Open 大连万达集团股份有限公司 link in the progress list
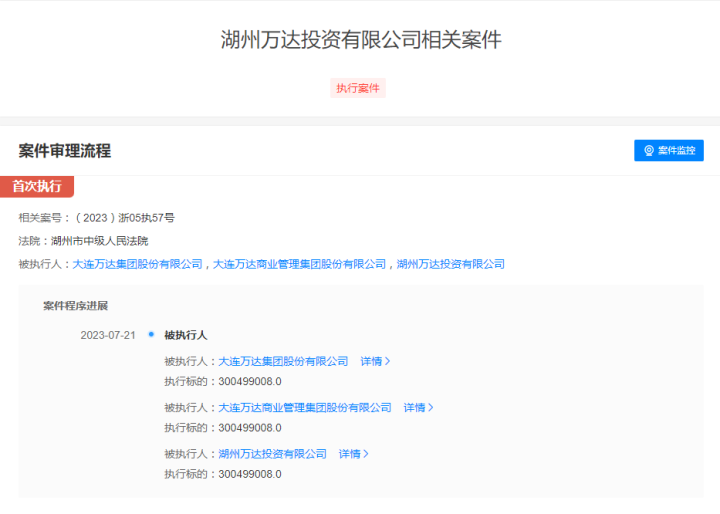Image resolution: width=720 pixels, height=514 pixels. coord(283,361)
